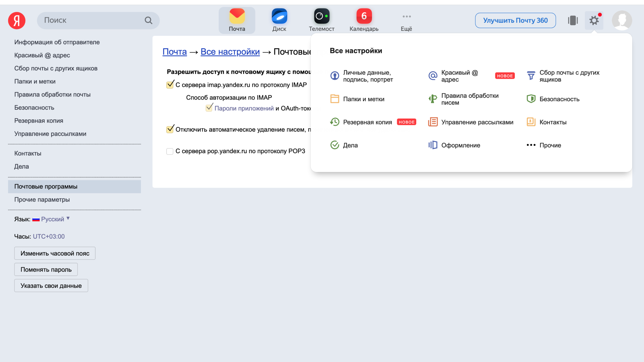644x362 pixels.
Task: Open Личные данные, подпись, портрет settings
Action: (x=368, y=76)
